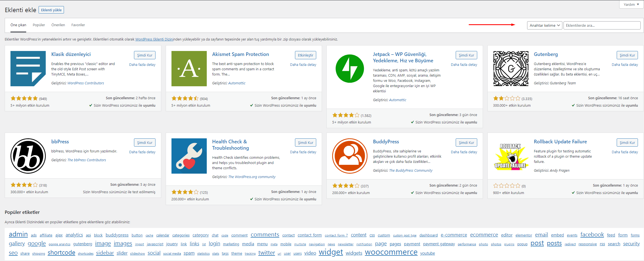Open the Gutenberg plugin title link
The height and width of the screenshot is (261, 644).
(546, 54)
